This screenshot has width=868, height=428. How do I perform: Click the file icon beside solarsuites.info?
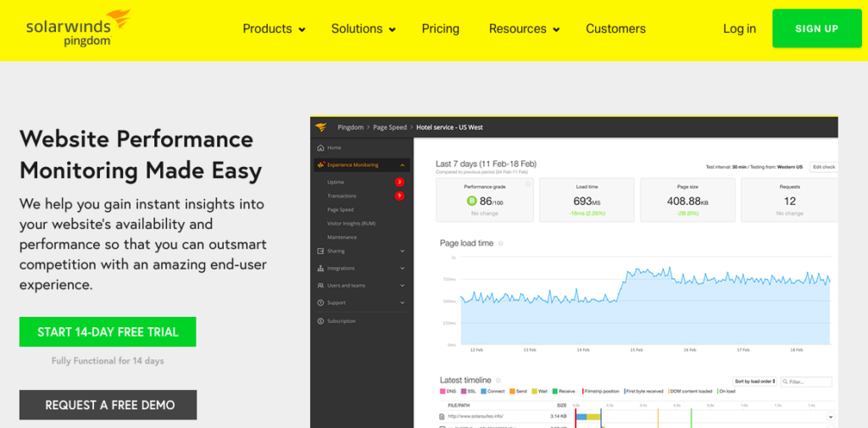[442, 416]
